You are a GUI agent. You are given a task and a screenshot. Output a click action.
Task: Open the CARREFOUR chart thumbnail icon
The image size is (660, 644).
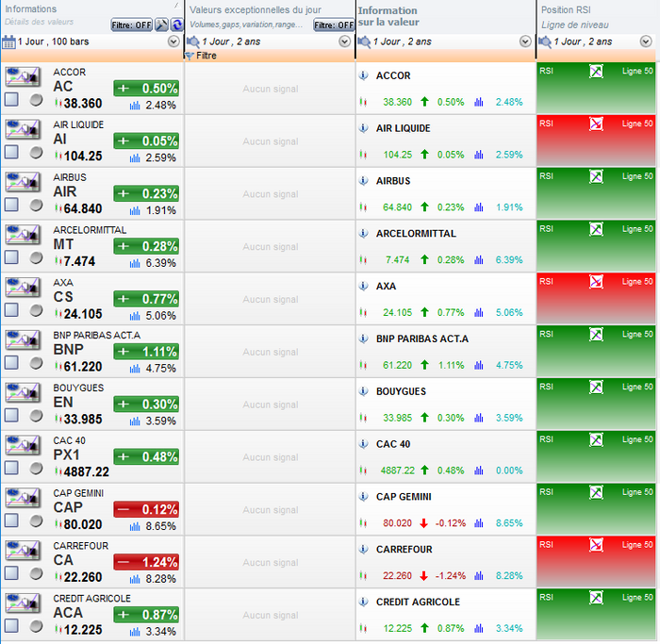coord(23,550)
